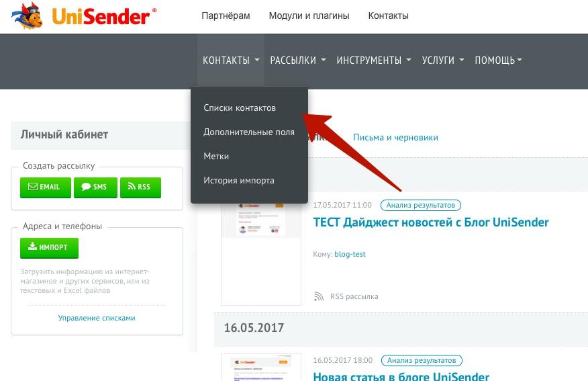Expand the КОНТАКТЫ dropdown menu
Viewport: 588px width, 381px height.
coord(231,60)
